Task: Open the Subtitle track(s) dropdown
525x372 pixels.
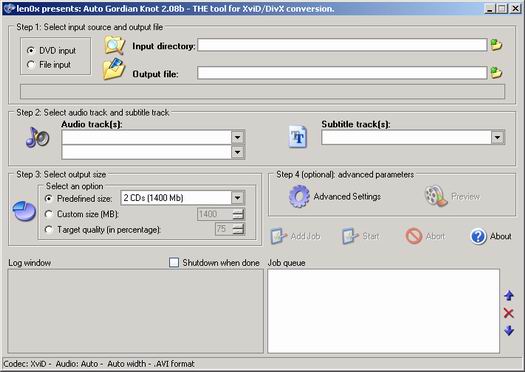Action: (497, 137)
